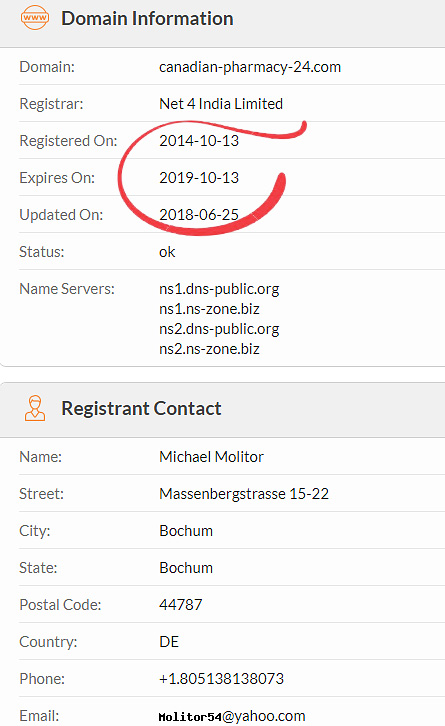Click the status value ok
This screenshot has height=726, width=445.
(x=167, y=252)
